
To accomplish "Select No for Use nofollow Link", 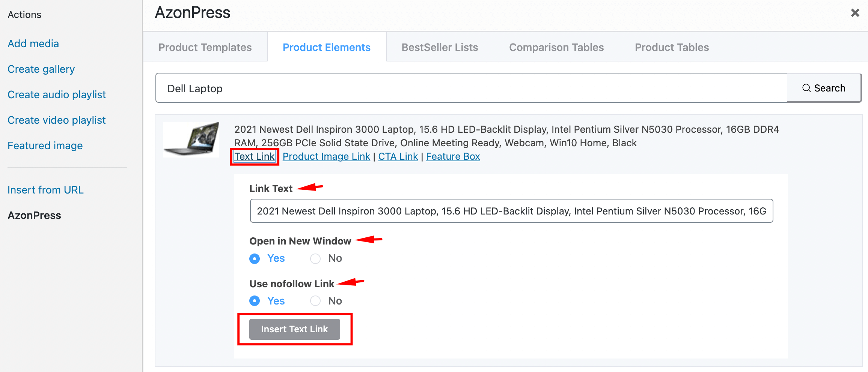I will 315,301.
